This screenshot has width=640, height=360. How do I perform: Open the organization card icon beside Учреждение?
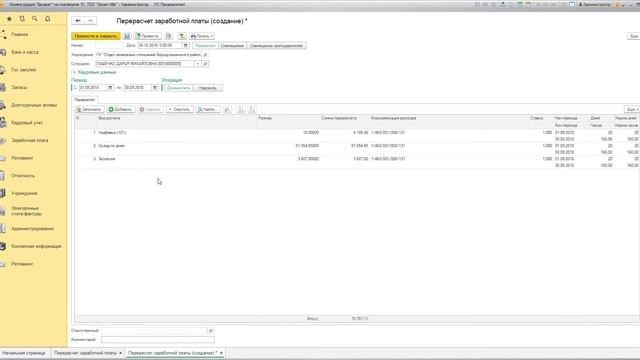tap(205, 55)
